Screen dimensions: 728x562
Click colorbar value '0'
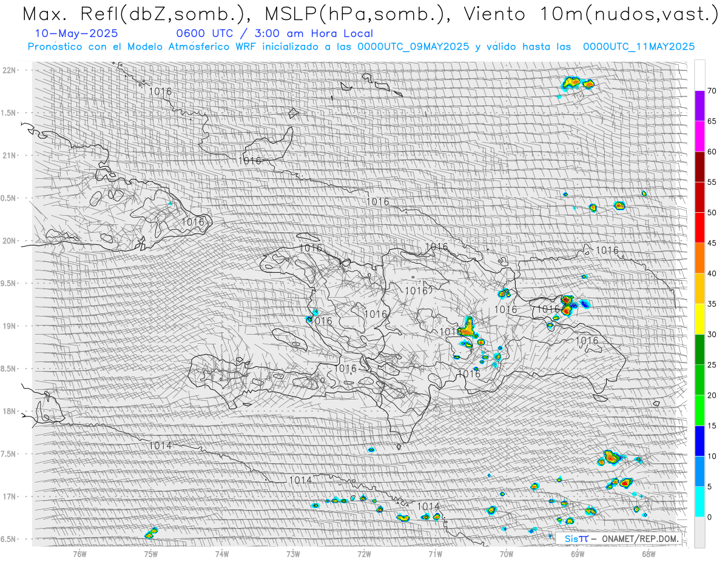(x=709, y=517)
